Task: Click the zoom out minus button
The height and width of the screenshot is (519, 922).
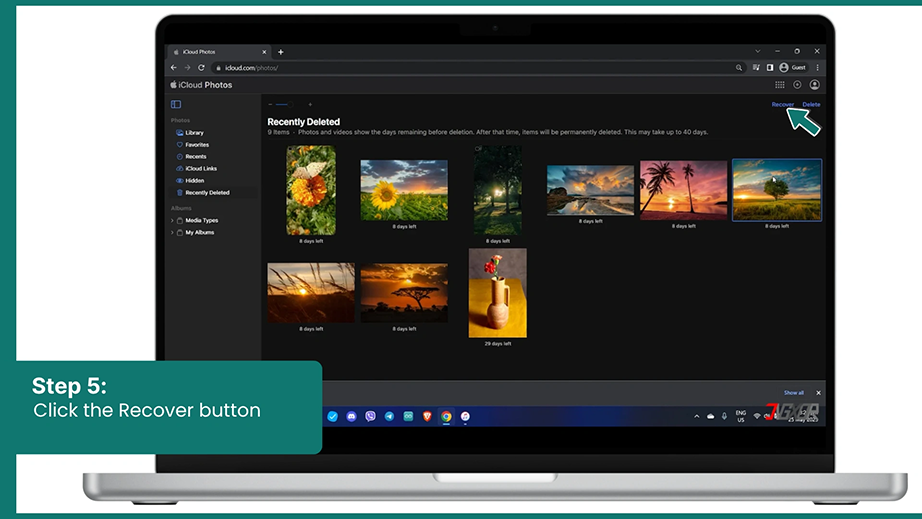Action: pos(270,105)
